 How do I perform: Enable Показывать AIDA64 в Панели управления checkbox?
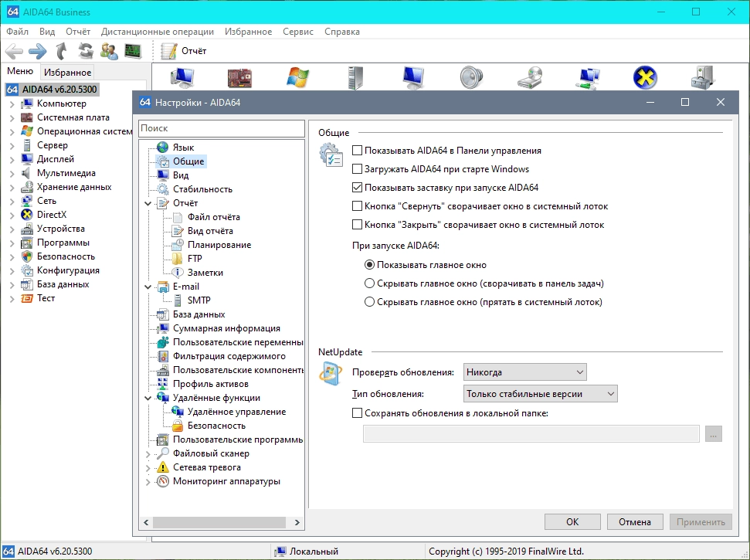pos(357,150)
